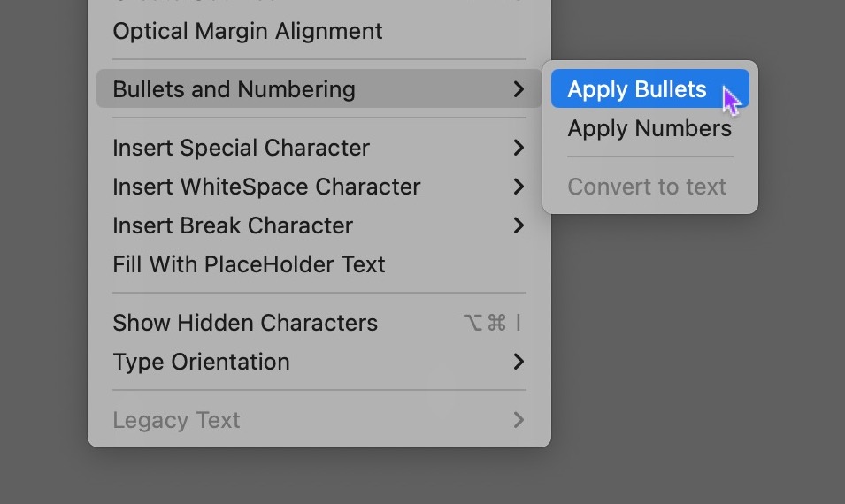Image resolution: width=845 pixels, height=504 pixels.
Task: Expand the Bullets and Numbering chevron arrow
Action: click(519, 89)
